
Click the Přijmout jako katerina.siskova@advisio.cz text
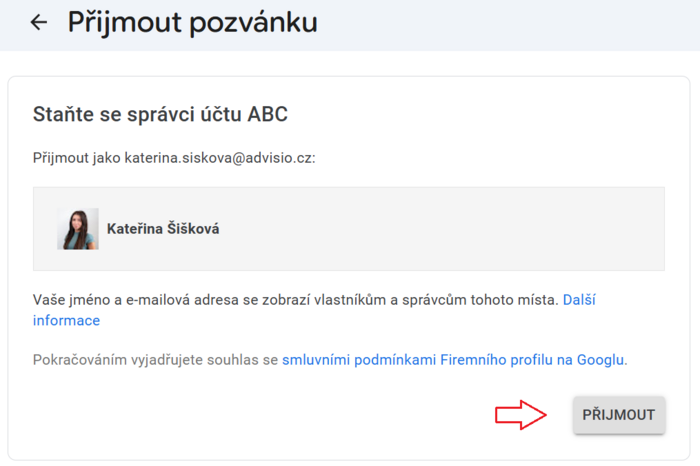[x=174, y=158]
